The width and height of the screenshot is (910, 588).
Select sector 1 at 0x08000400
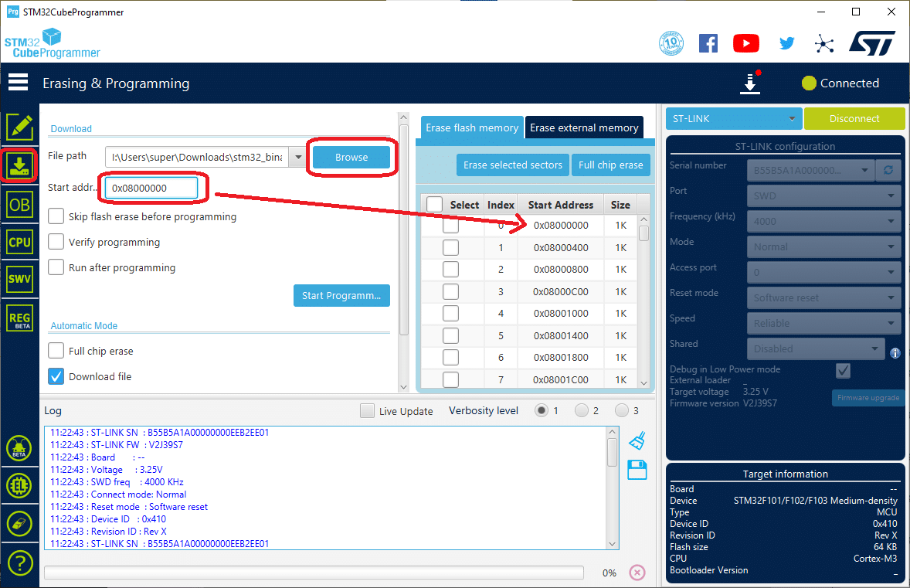coord(450,247)
